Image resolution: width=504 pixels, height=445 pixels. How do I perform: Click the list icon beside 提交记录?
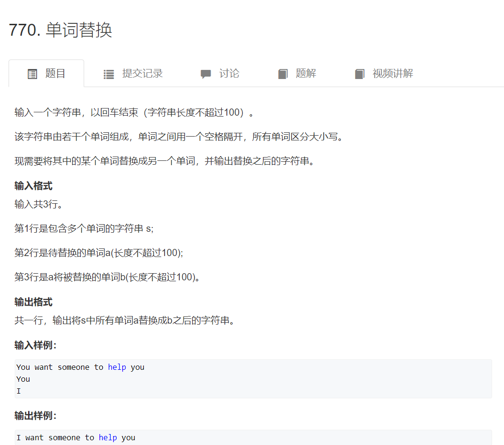[x=108, y=74]
